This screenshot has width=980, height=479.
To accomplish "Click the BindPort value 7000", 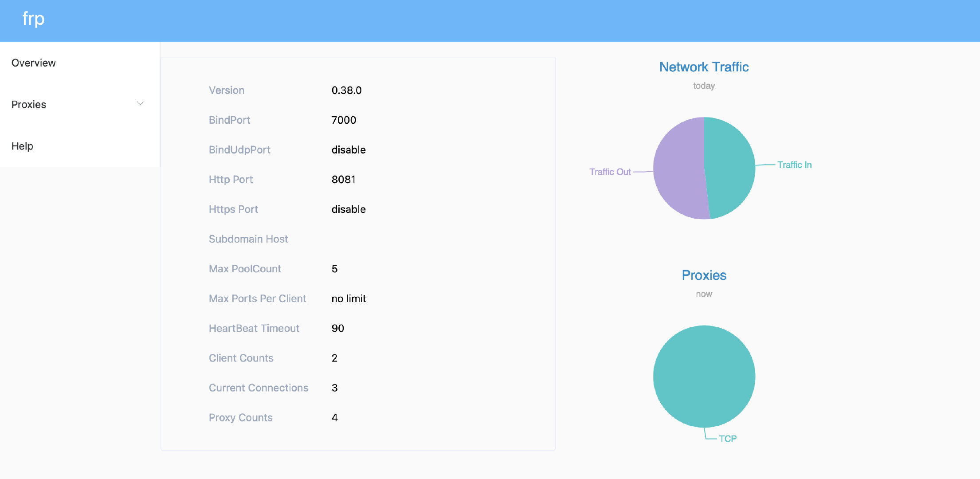I will (x=344, y=120).
